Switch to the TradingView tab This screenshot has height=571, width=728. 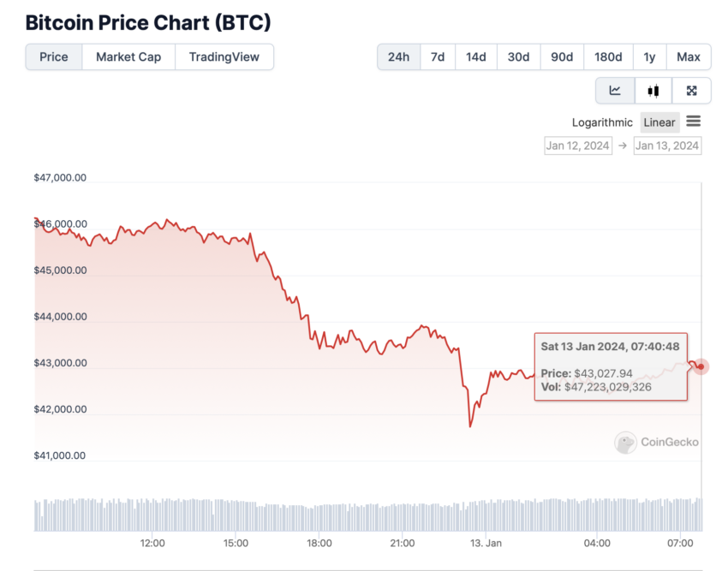[224, 57]
